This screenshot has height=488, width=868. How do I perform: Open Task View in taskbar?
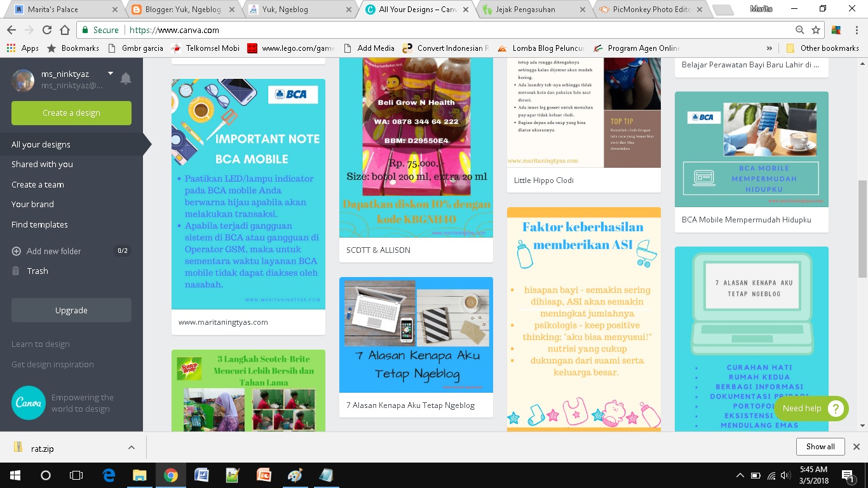coord(76,475)
